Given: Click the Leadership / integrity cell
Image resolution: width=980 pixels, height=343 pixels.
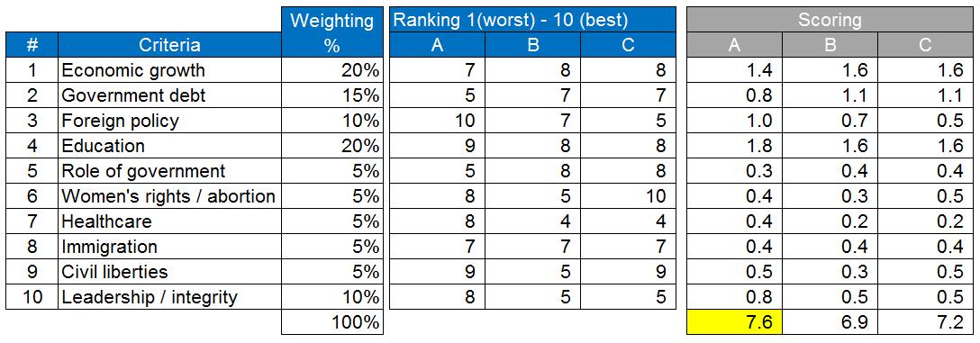Looking at the screenshot, I should [x=169, y=297].
